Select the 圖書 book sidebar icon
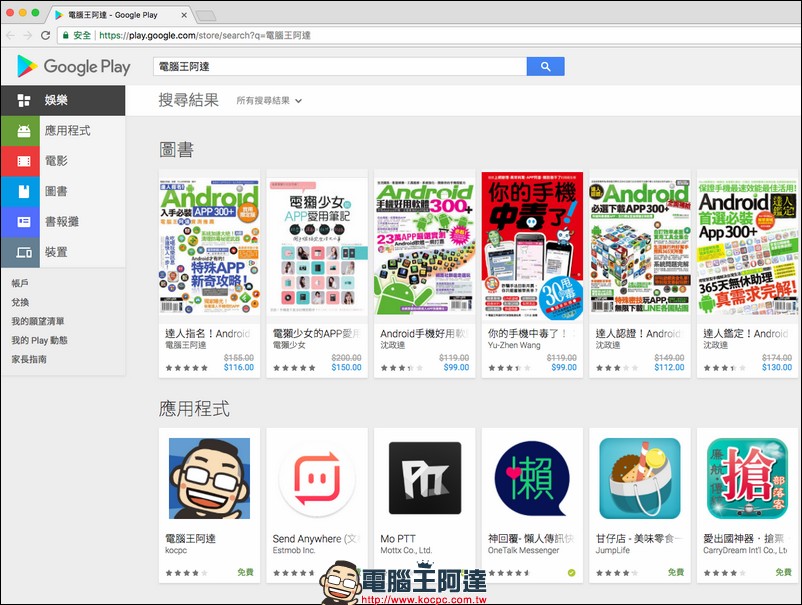Image resolution: width=802 pixels, height=605 pixels. tap(20, 191)
